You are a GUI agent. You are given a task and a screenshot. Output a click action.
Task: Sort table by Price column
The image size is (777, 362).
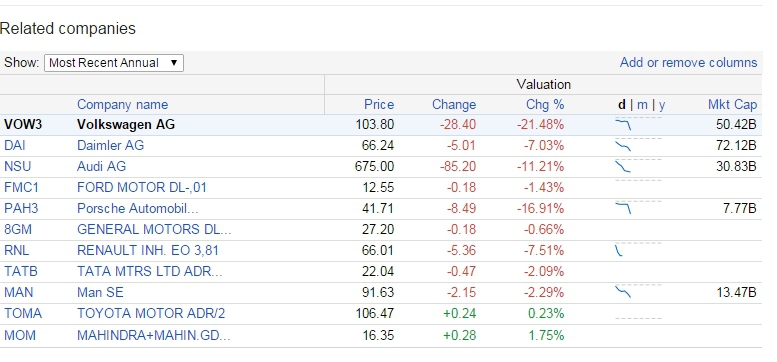379,104
